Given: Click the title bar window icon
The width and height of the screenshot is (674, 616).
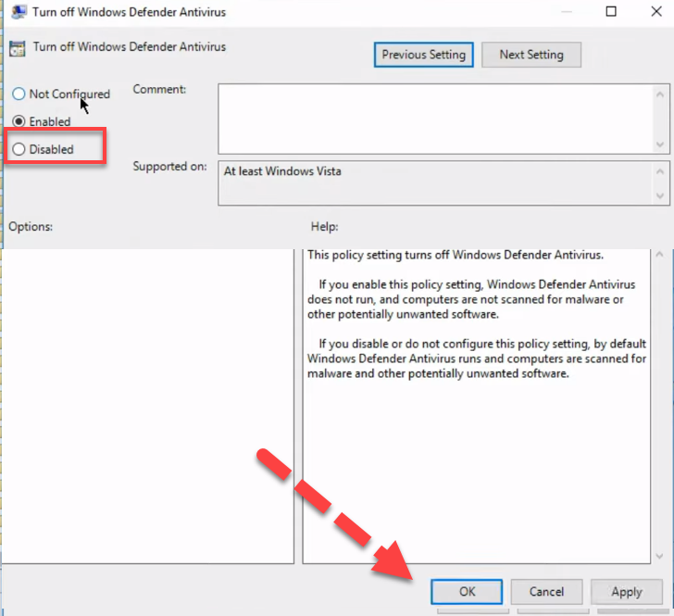Looking at the screenshot, I should (x=19, y=12).
